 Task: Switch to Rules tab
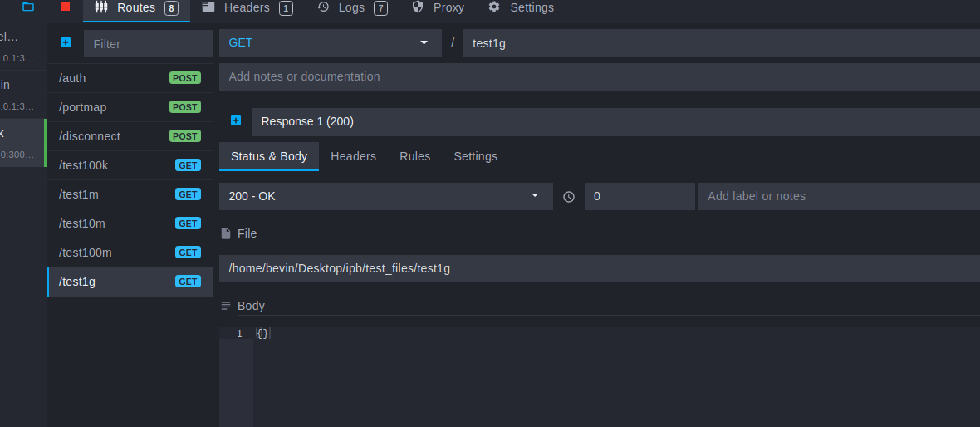coord(415,156)
